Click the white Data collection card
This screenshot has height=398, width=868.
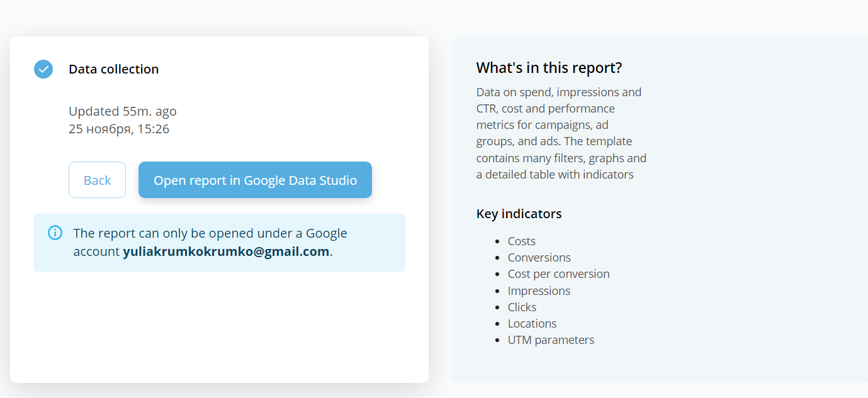220,314
